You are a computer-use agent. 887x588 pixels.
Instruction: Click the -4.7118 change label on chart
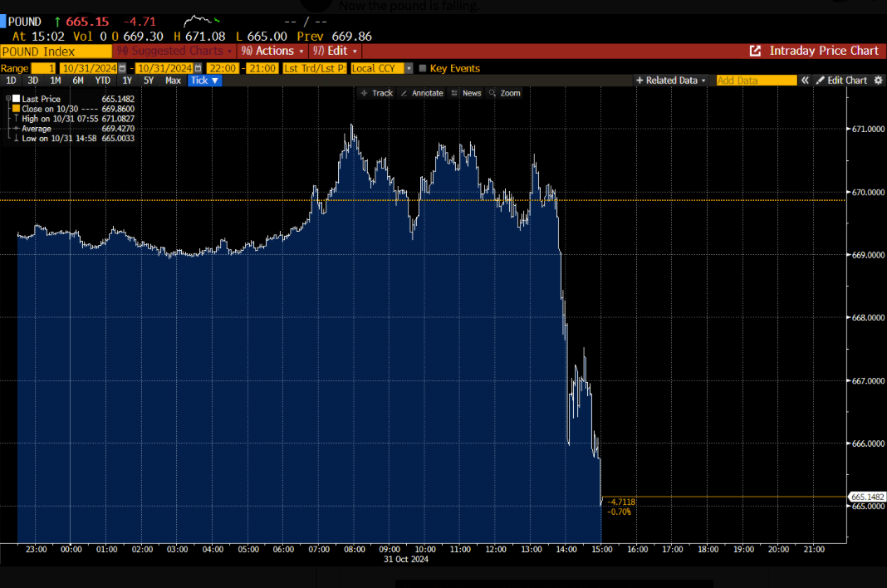[x=620, y=502]
